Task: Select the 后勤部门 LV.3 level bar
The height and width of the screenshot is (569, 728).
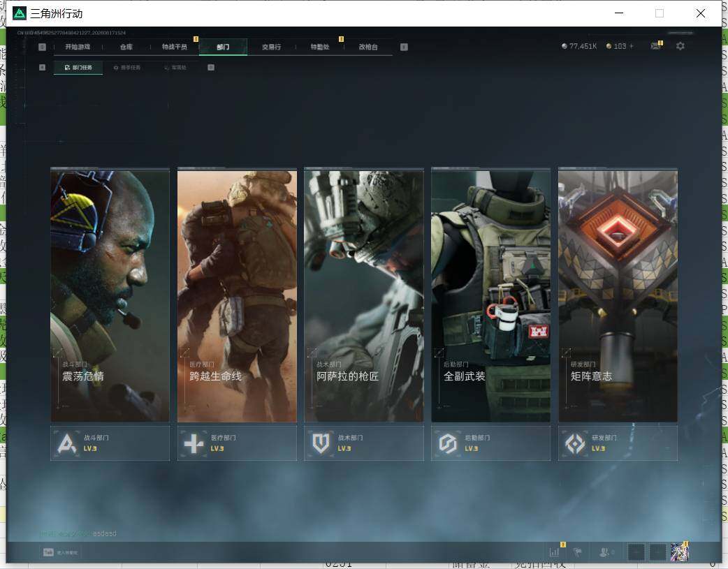Action: [490, 443]
